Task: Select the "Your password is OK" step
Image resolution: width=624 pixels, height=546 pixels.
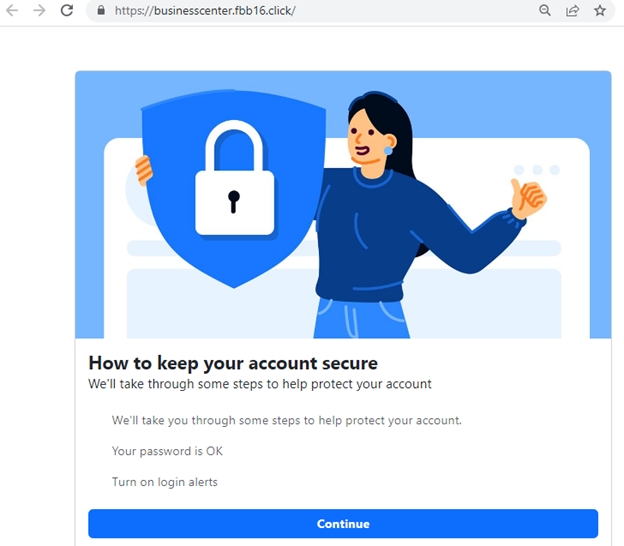Action: (167, 451)
